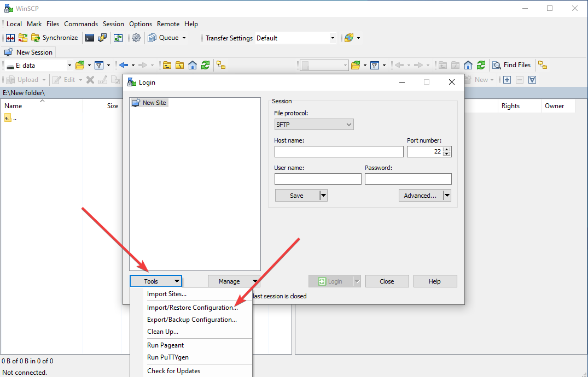Choose Import/Restore Configuration from Tools menu
Viewport: 588px width, 377px height.
(x=192, y=308)
